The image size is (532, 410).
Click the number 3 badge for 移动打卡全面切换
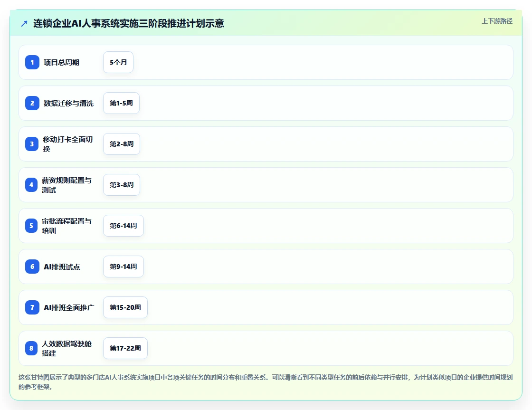(x=32, y=144)
